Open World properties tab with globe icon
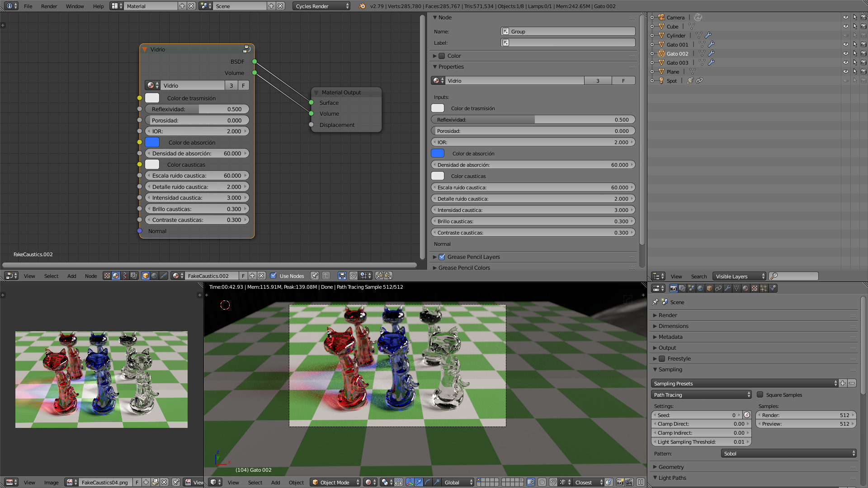Image resolution: width=868 pixels, height=488 pixels. coord(700,288)
